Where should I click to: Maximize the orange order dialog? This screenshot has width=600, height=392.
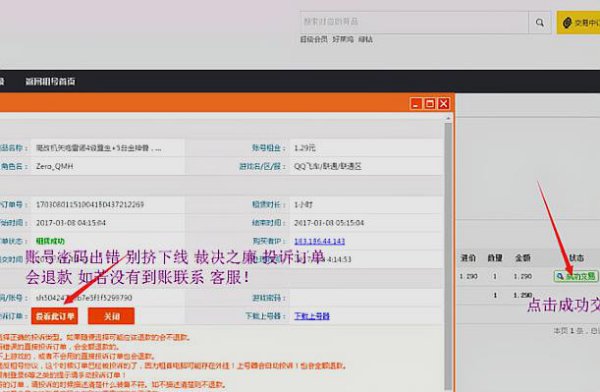tap(430, 104)
